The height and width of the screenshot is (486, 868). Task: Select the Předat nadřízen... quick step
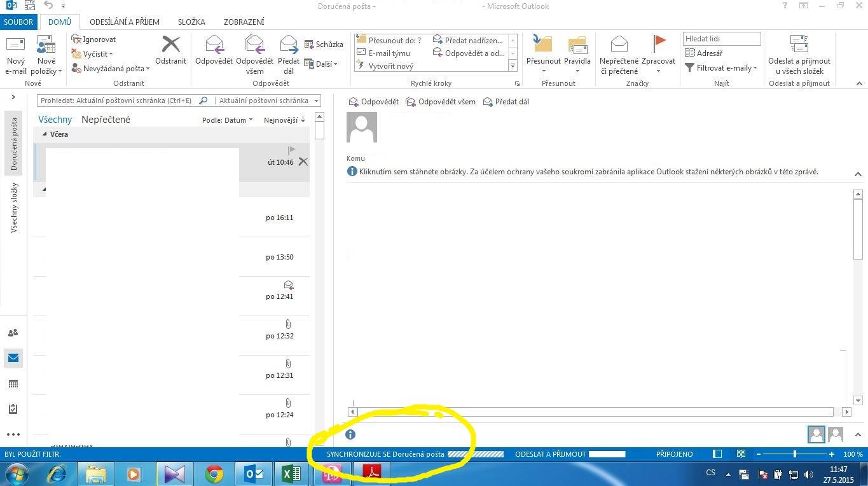[x=468, y=40]
